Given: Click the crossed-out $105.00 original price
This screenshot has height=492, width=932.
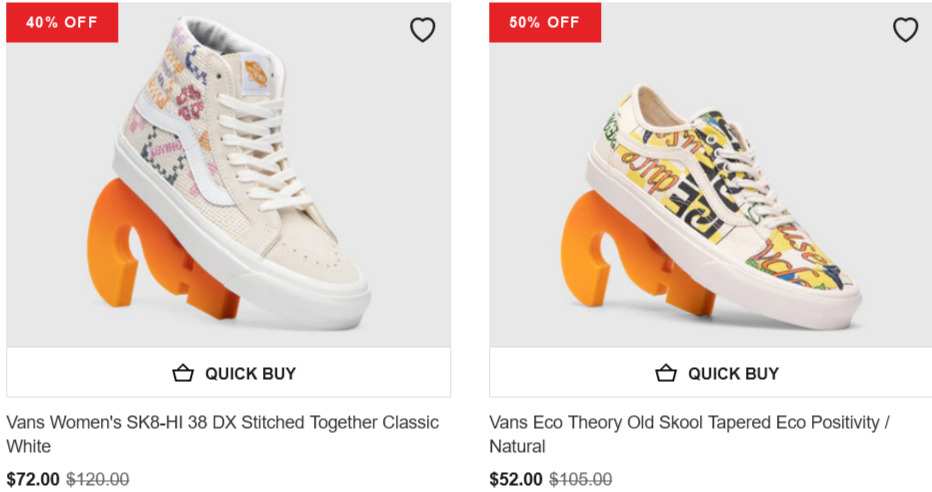Looking at the screenshot, I should [x=580, y=479].
